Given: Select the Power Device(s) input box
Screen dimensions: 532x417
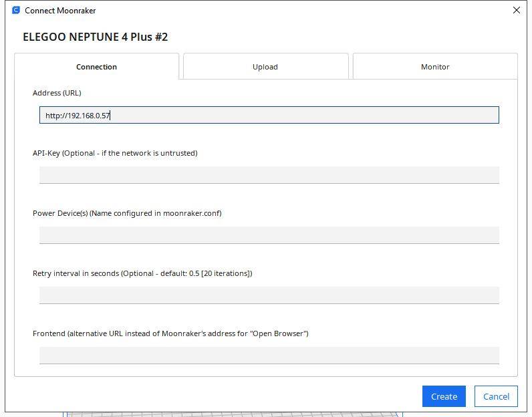Looking at the screenshot, I should pos(269,235).
